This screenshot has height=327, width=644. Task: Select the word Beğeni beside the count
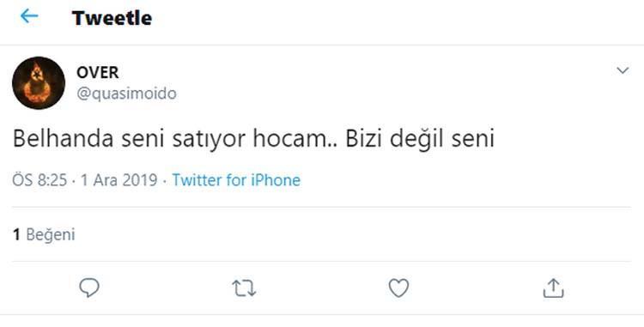coord(51,235)
